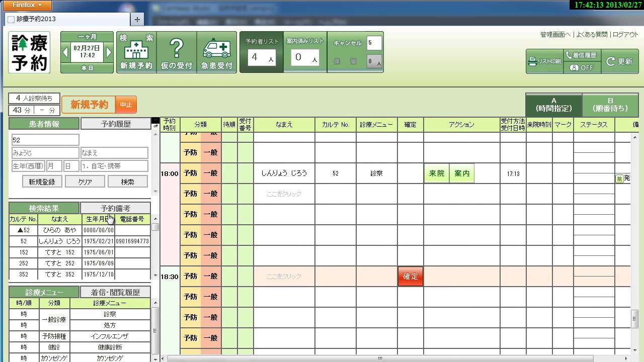Click the 急患受付 ambulance icon
Image resolution: width=644 pixels, height=362 pixels.
(x=216, y=52)
